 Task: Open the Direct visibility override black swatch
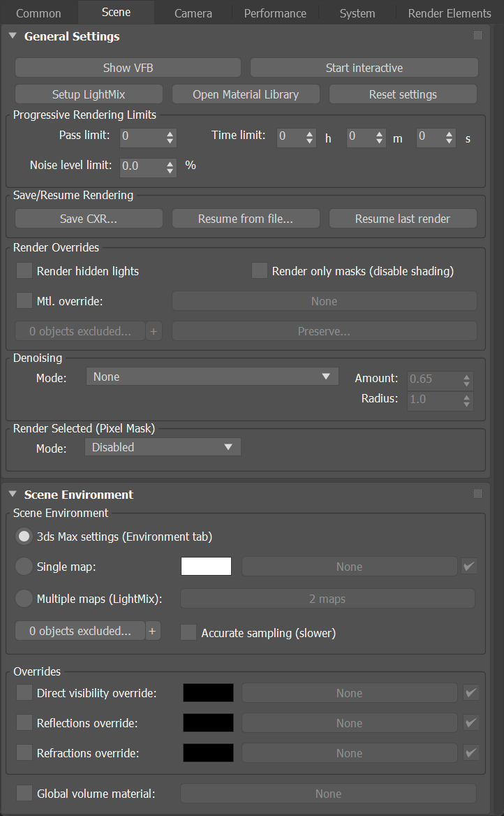point(208,692)
